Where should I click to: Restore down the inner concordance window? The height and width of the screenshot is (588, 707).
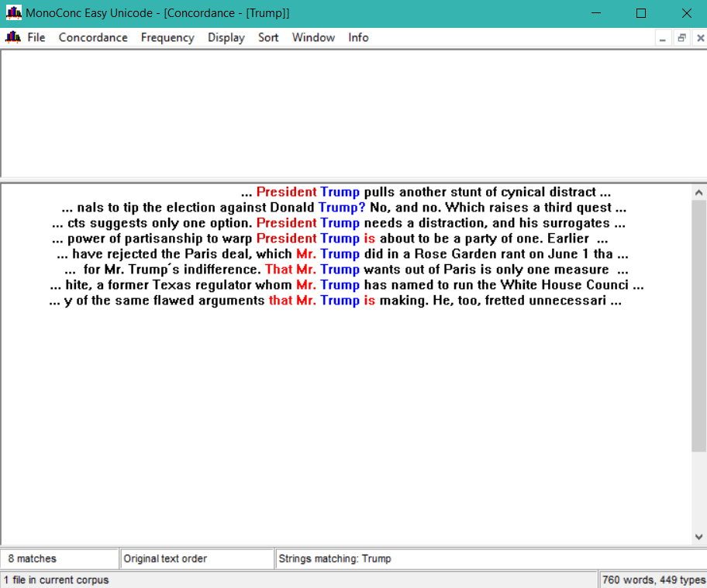[x=681, y=38]
